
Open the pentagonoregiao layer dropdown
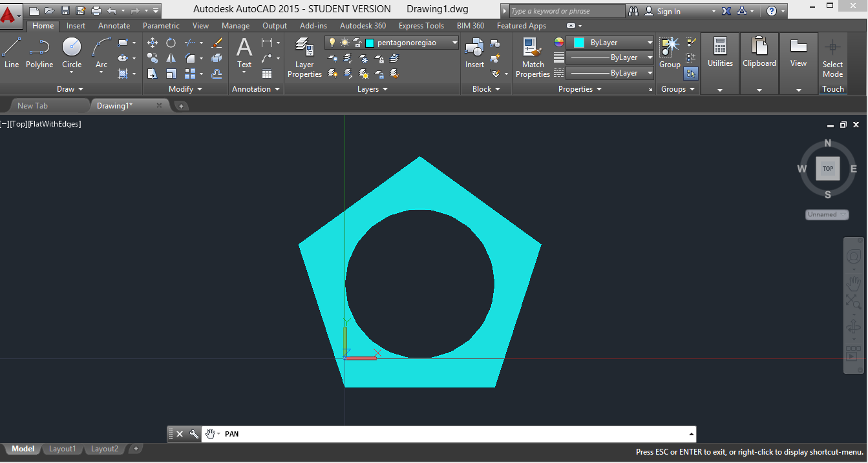tap(454, 43)
